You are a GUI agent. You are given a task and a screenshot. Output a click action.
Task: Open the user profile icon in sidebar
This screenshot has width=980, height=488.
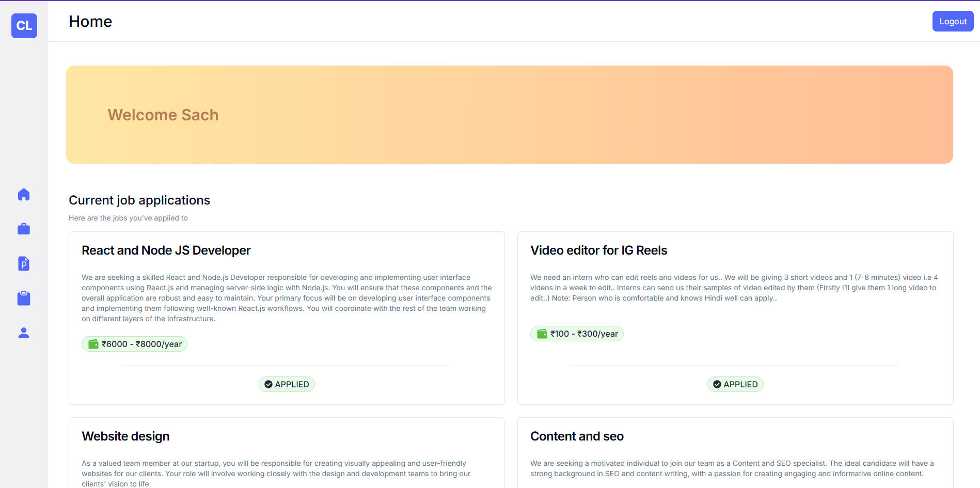24,333
